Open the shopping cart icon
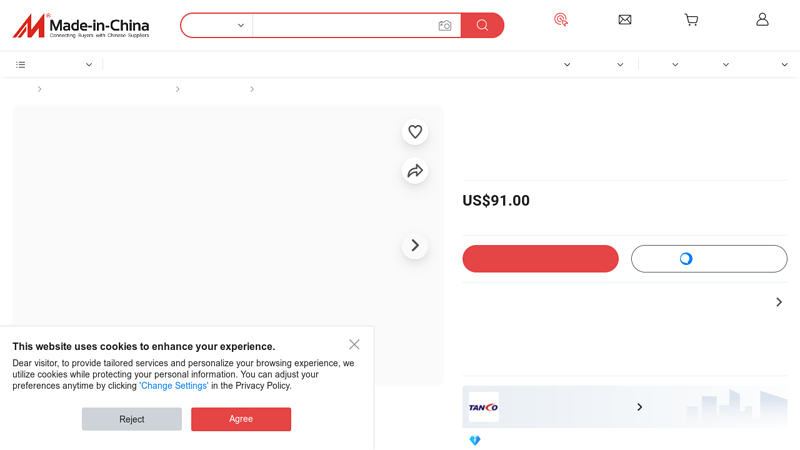Image resolution: width=800 pixels, height=450 pixels. click(x=691, y=20)
